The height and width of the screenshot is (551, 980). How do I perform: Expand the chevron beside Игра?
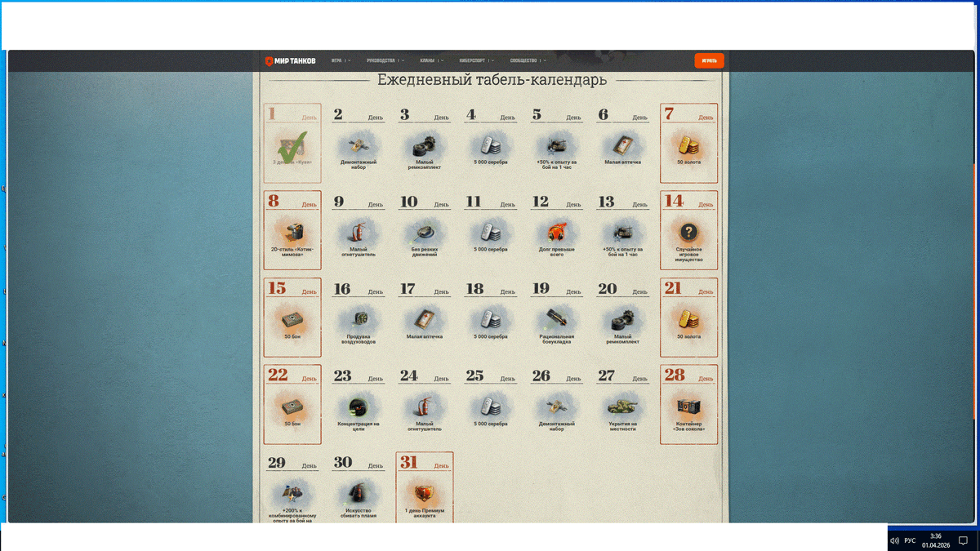pos(350,60)
